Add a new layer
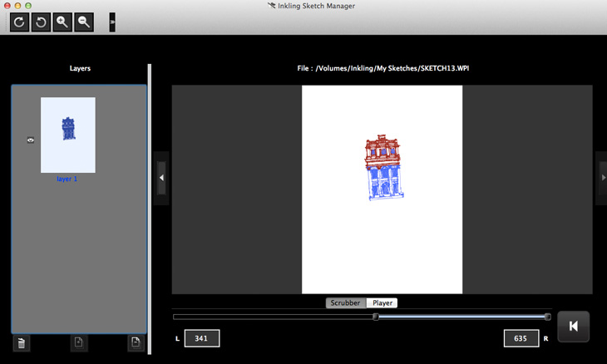 79,342
